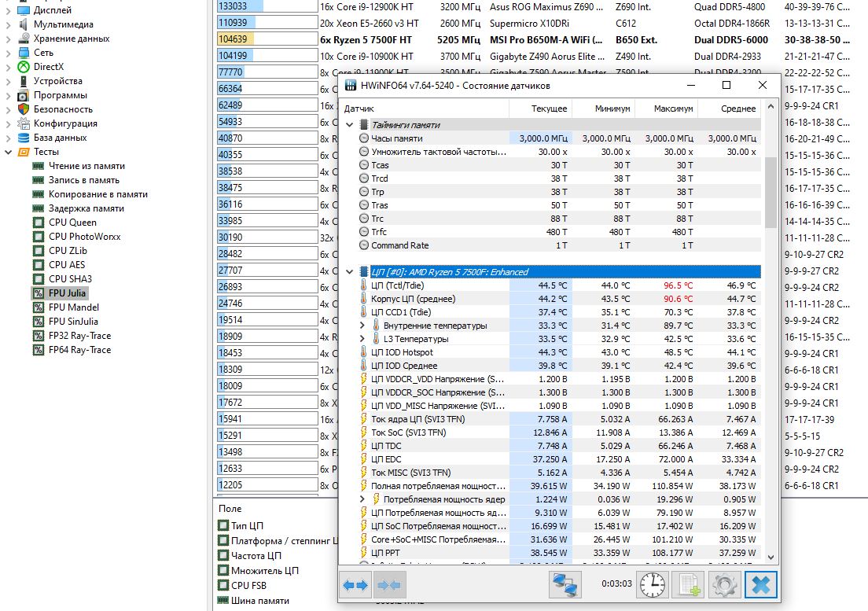868x611 pixels.
Task: Open remote monitoring network icon in HWiNFO
Action: (565, 585)
